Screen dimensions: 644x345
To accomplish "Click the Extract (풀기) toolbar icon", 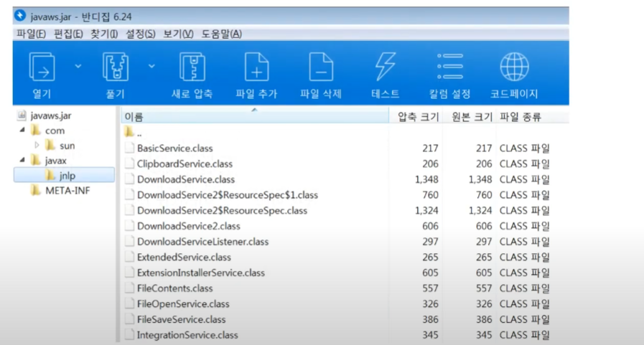I will click(x=116, y=67).
